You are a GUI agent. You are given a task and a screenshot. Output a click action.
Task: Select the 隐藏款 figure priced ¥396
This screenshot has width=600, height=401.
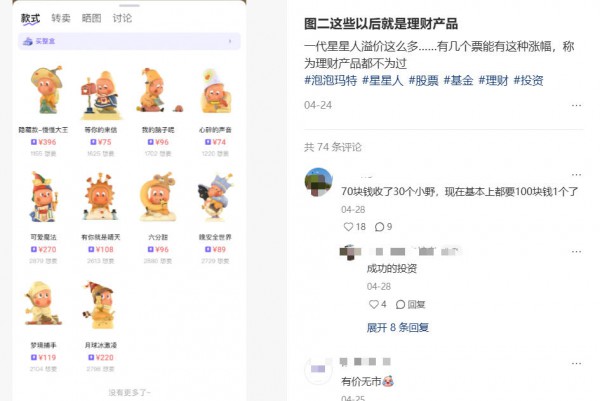click(43, 111)
